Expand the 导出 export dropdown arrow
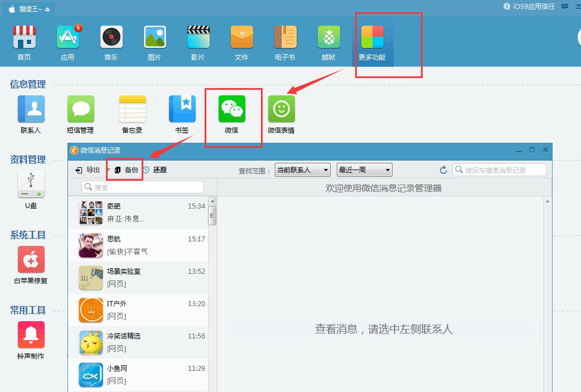This screenshot has width=581, height=392. (108, 170)
